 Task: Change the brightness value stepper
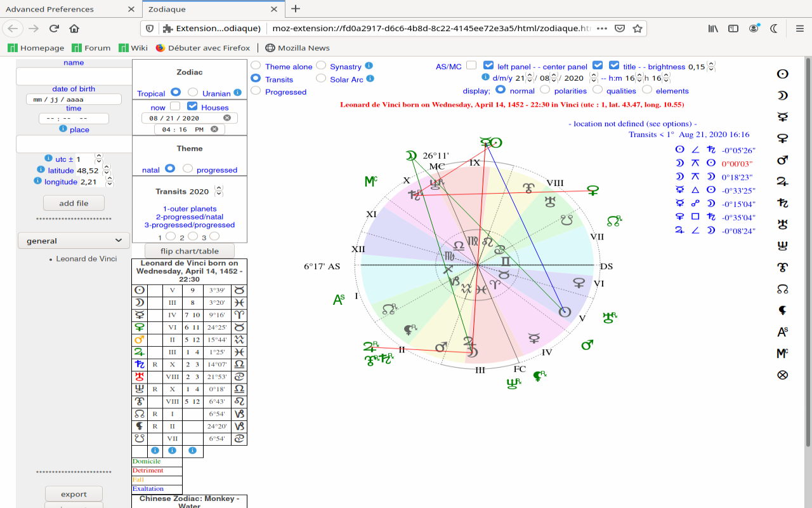711,66
